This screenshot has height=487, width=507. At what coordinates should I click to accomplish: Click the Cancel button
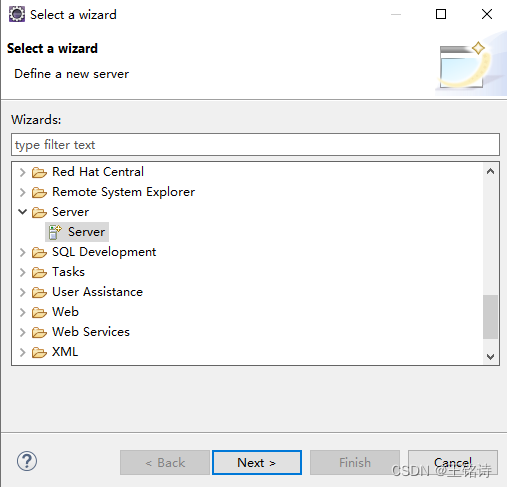(453, 463)
